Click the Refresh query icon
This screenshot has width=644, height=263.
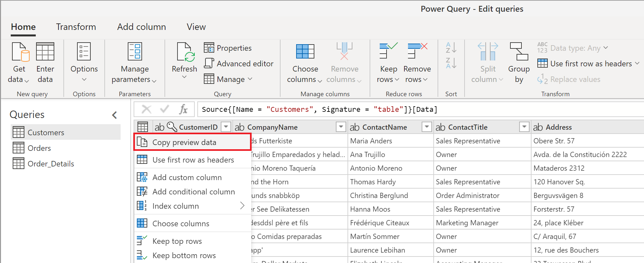tap(184, 52)
